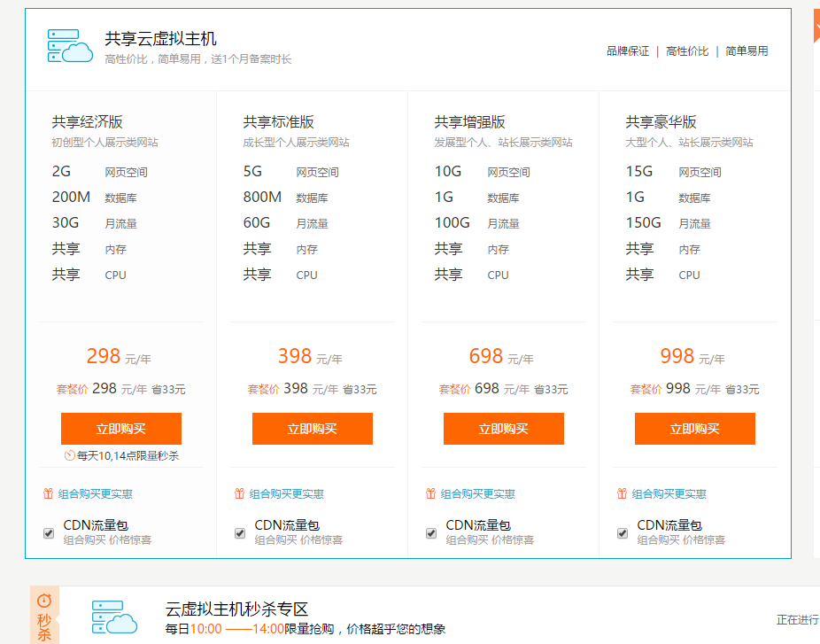The image size is (820, 644).
Task: Click the 10G 网页空间 spec row
Action: tap(482, 172)
